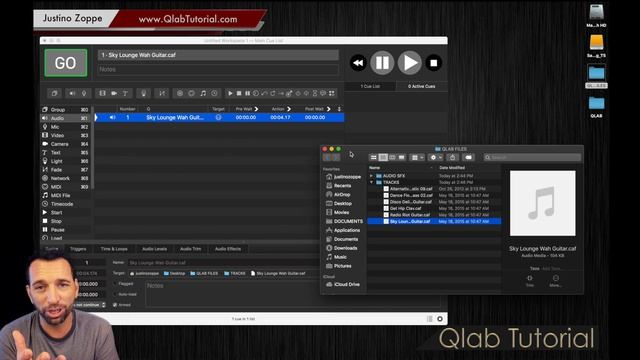Click the green GO button

pyautogui.click(x=66, y=63)
